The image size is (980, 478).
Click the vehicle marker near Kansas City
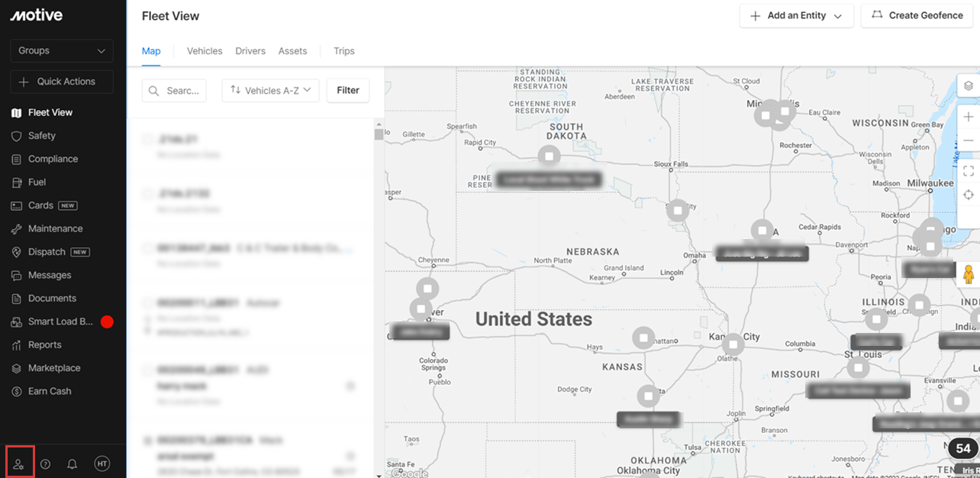click(x=733, y=344)
